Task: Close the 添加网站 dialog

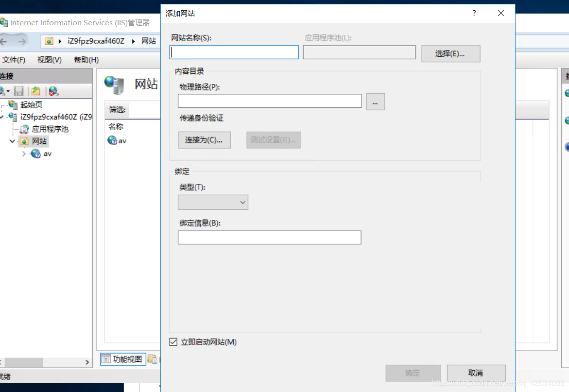Action: pyautogui.click(x=501, y=14)
